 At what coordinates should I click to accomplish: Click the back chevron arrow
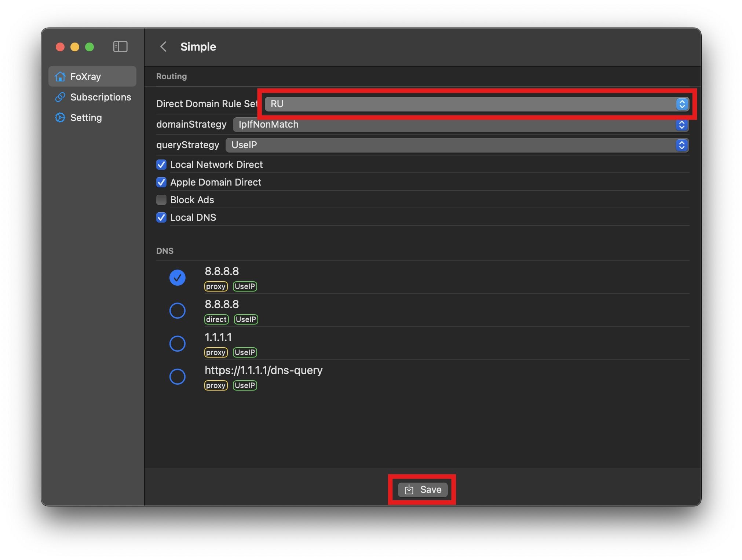[164, 47]
